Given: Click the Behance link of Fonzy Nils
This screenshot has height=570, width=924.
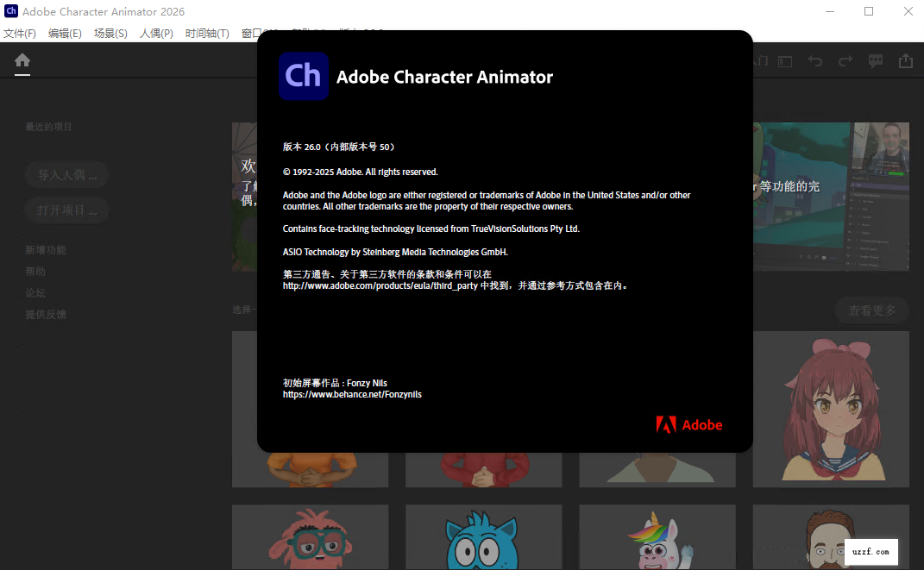Looking at the screenshot, I should 352,394.
